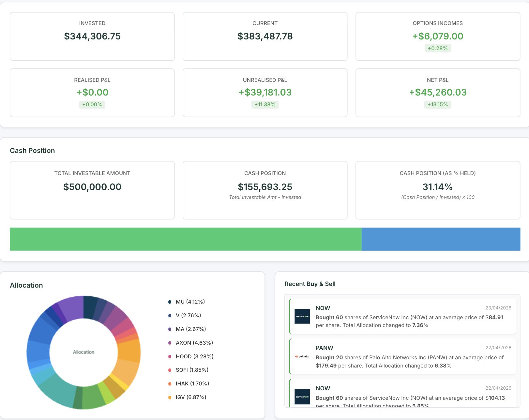Viewport: 529px width, 420px height.
Task: Click the Net P&L +13.15% badge
Action: tap(438, 104)
